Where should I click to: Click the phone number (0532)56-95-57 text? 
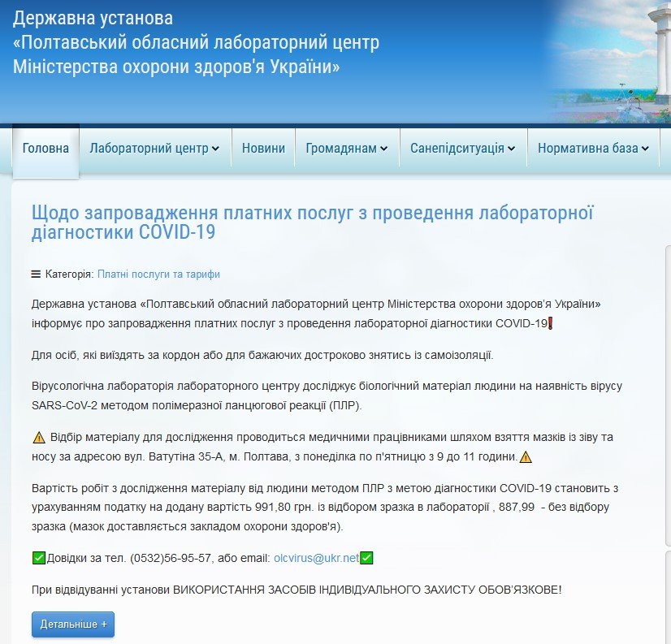[174, 558]
